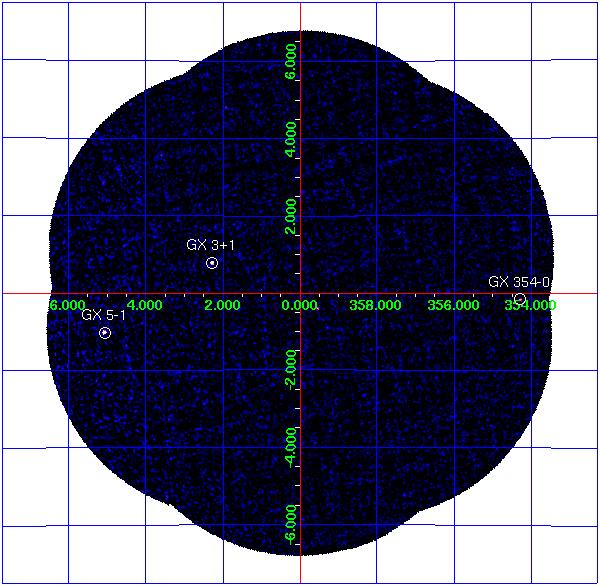Click the 354.000 longitude axis label
600x586 pixels.
530,305
